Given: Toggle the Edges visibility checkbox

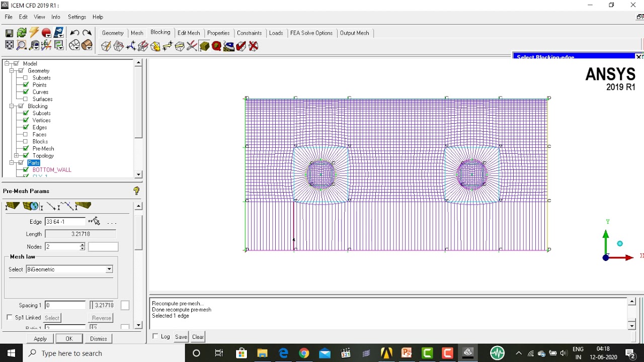Looking at the screenshot, I should (x=26, y=127).
